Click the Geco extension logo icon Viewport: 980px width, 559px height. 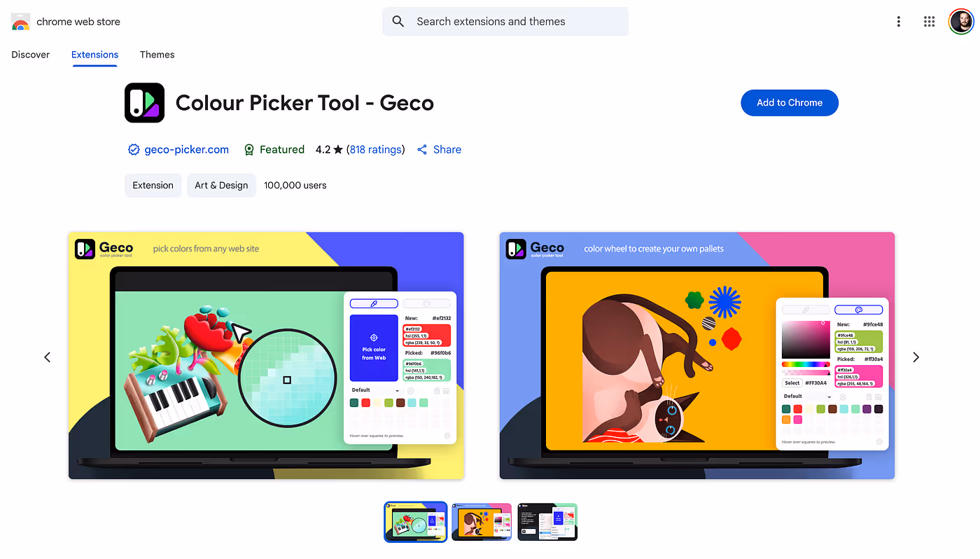144,103
